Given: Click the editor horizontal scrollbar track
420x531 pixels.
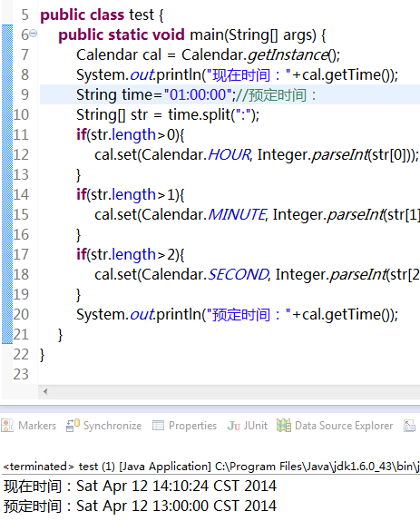Looking at the screenshot, I should coord(233,391).
